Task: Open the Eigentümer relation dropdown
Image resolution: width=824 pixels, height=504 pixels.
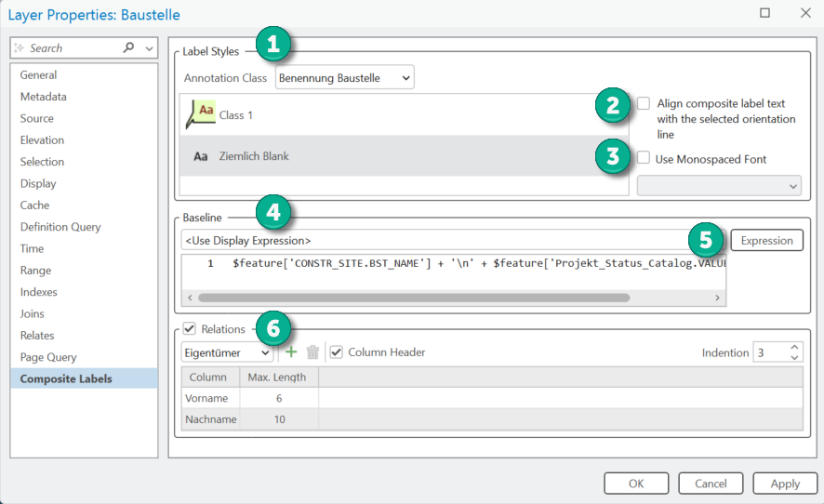Action: point(227,352)
